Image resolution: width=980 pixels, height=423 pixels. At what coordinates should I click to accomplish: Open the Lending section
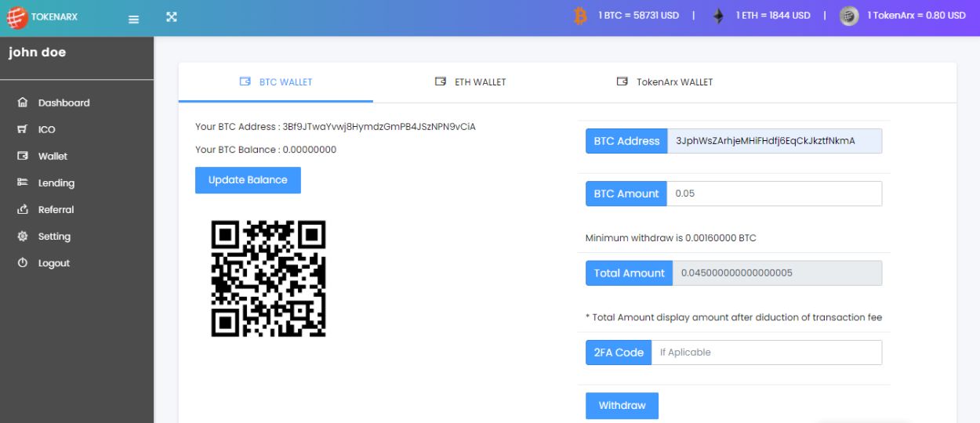(77, 183)
